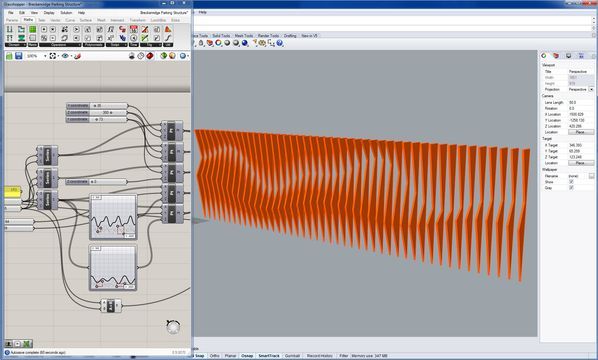Toggle Ortho mode in status bar
598x360 pixels.
[x=215, y=356]
